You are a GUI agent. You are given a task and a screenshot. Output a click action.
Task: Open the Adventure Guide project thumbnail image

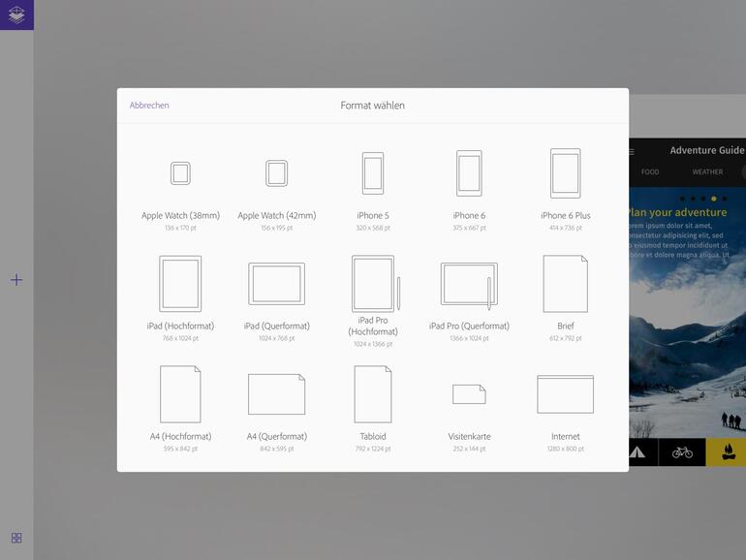(x=688, y=302)
